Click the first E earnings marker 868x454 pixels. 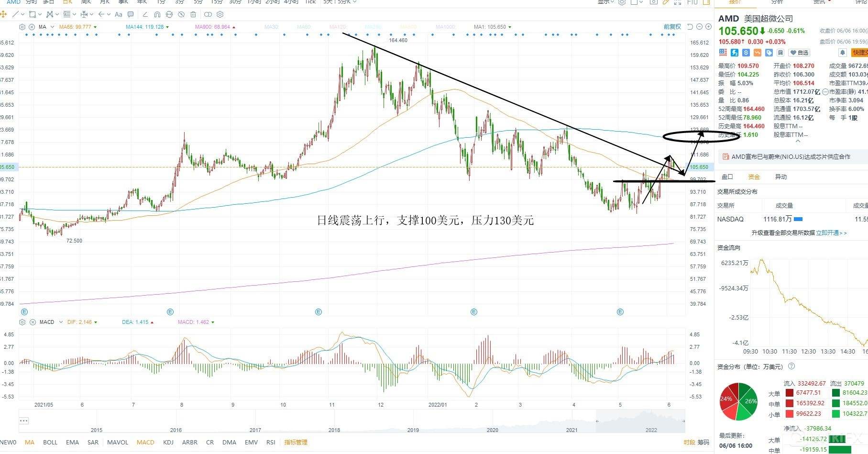pyautogui.click(x=24, y=312)
